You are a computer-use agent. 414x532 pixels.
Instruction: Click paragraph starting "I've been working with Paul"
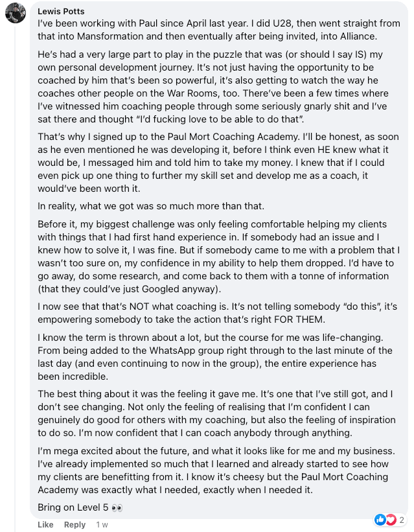[219, 30]
